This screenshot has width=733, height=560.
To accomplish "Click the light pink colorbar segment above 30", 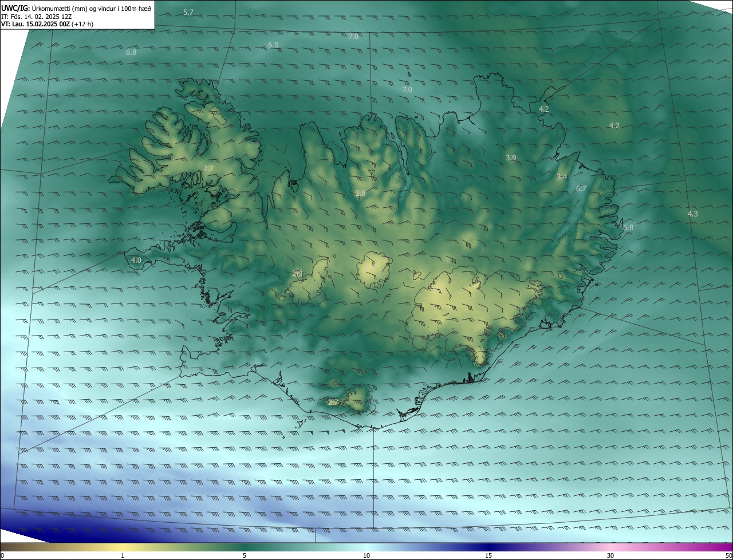I will (610, 547).
